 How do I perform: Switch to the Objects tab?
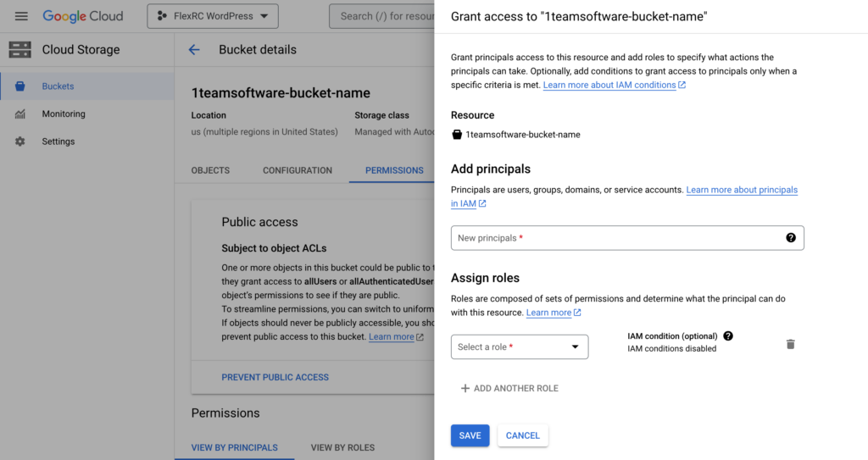(x=210, y=170)
